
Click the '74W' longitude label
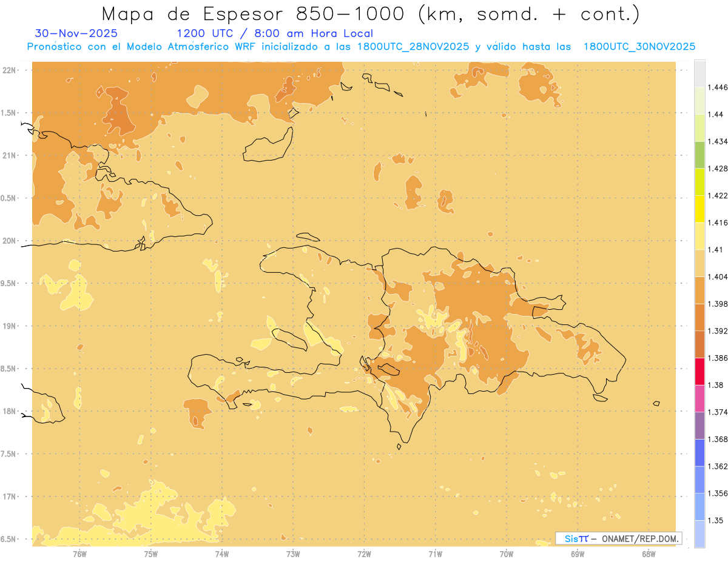point(221,554)
